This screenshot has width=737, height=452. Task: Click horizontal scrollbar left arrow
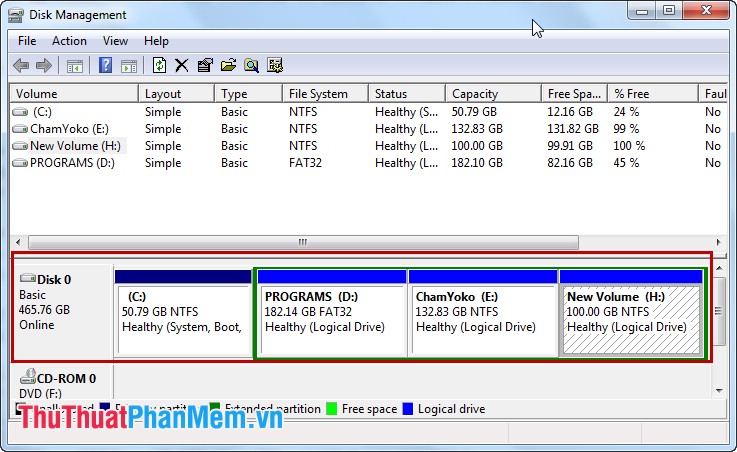pyautogui.click(x=18, y=242)
